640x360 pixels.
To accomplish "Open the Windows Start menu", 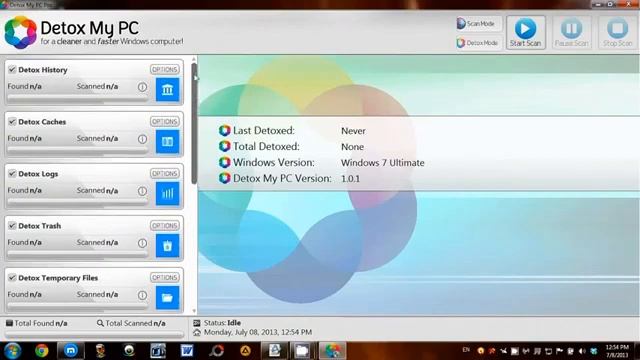I will 13,351.
